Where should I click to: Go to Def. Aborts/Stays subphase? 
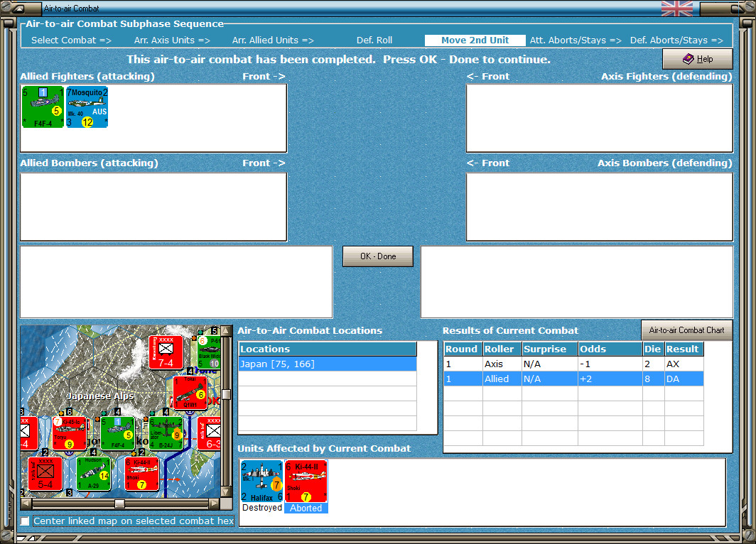676,40
